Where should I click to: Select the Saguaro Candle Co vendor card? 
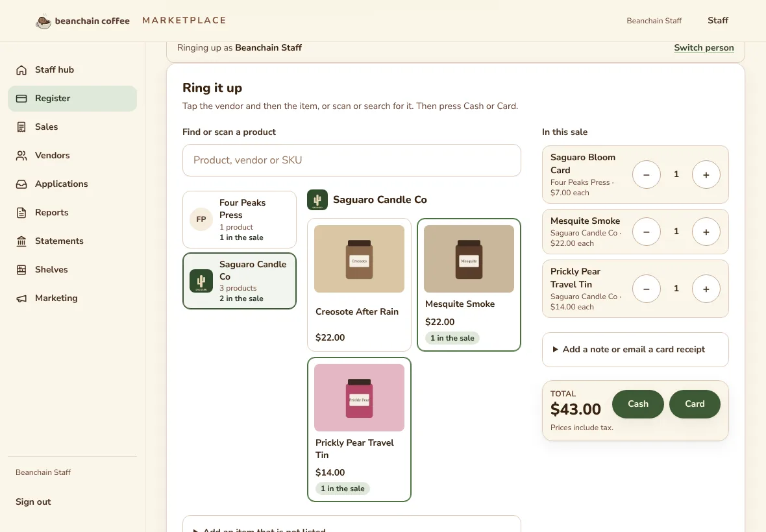(240, 281)
